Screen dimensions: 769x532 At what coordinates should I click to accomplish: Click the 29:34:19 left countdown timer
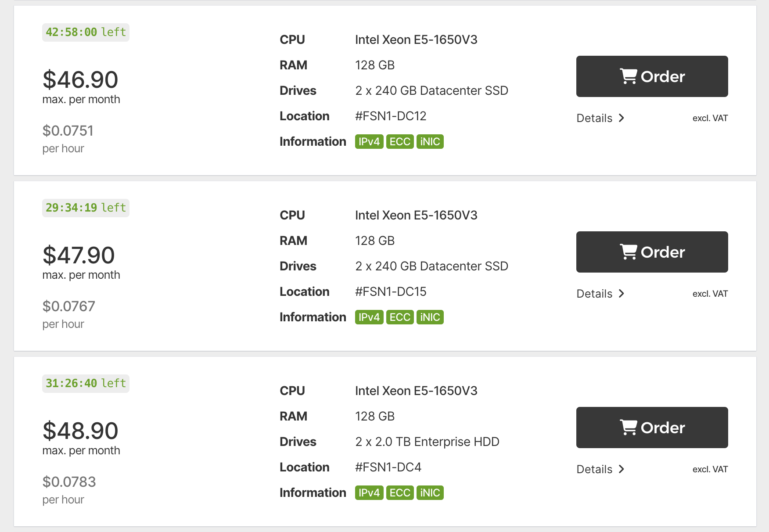tap(86, 208)
